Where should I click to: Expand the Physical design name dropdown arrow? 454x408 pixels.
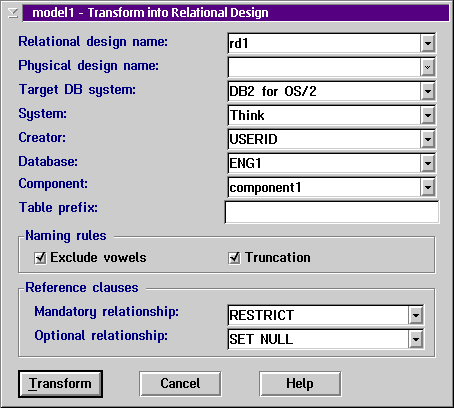pyautogui.click(x=428, y=67)
